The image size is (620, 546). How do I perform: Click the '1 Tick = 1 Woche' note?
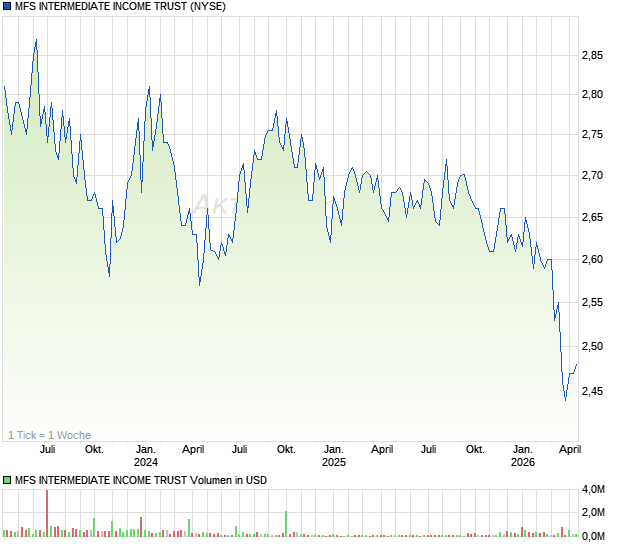[49, 435]
